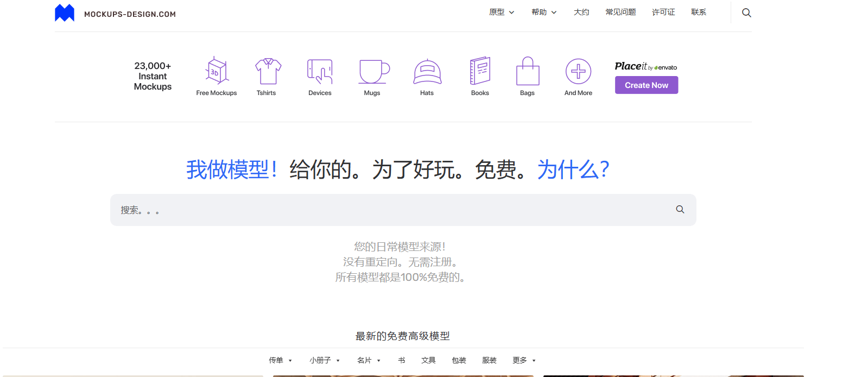
Task: Submit search using the search bar magnifier
Action: [x=680, y=210]
